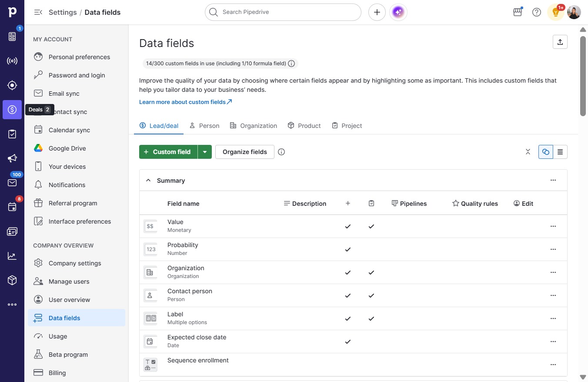588x382 pixels.
Task: Open Billing settings page
Action: [77, 373]
